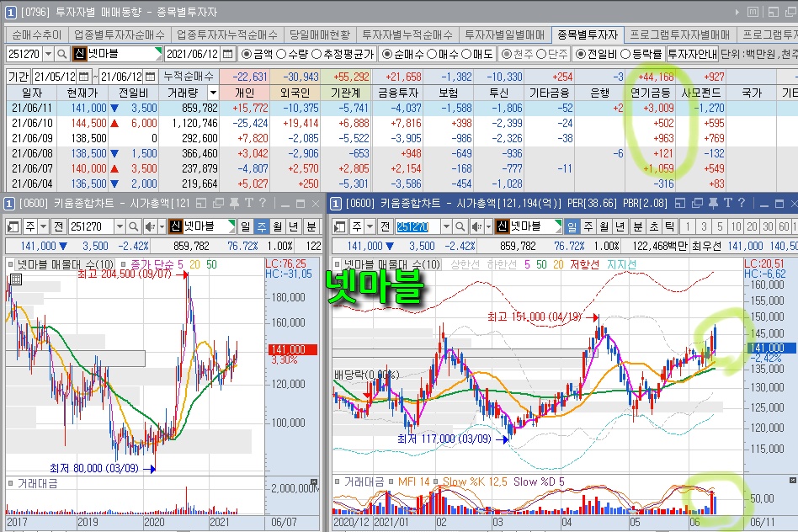Select 틱 tick button in right chart
This screenshot has width=798, height=532.
pyautogui.click(x=669, y=226)
